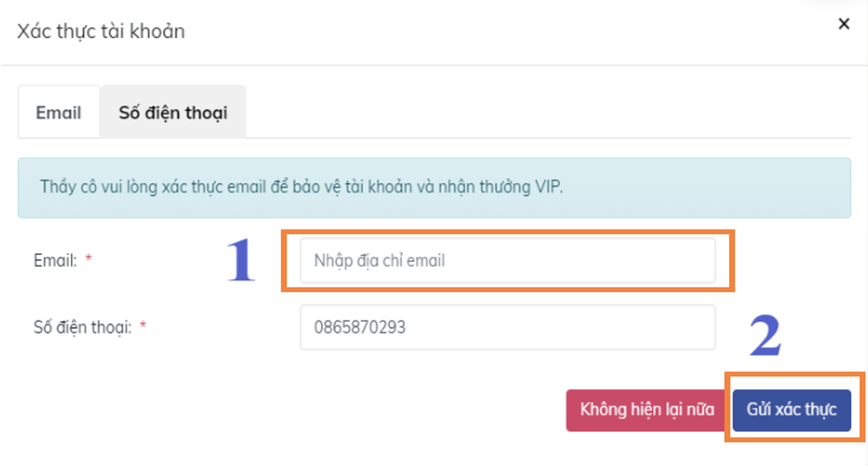
Task: Switch to the Email tab
Action: point(58,112)
